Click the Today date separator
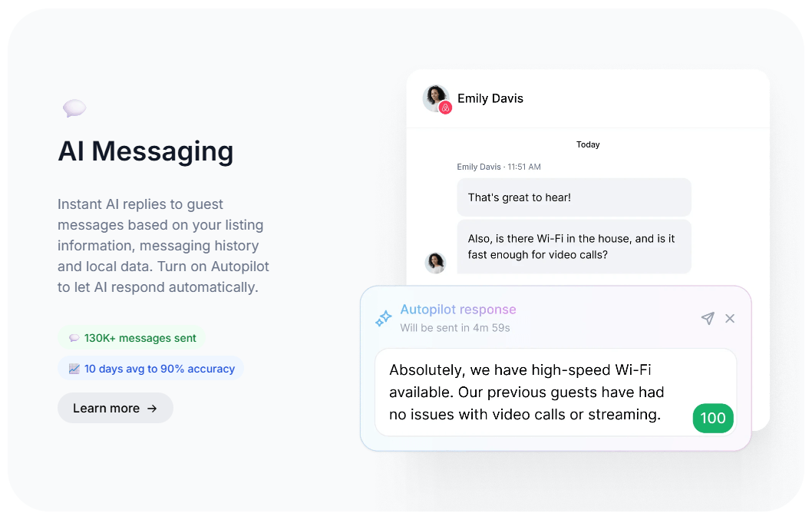The width and height of the screenshot is (812, 520). click(588, 144)
